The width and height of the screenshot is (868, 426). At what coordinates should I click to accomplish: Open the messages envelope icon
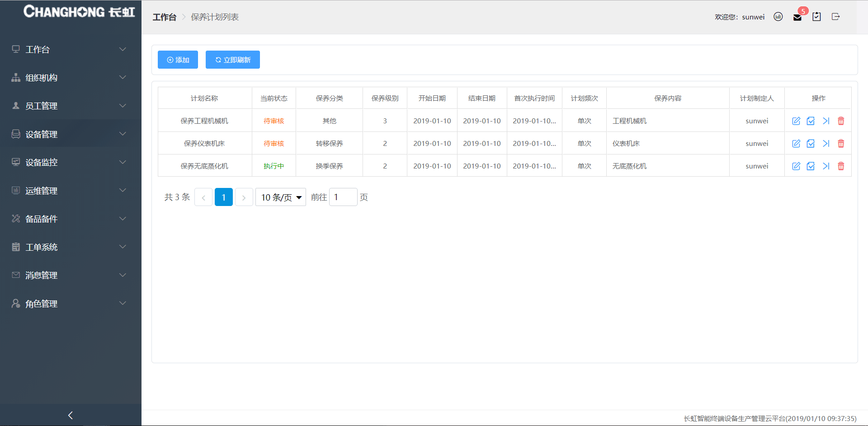pos(797,18)
